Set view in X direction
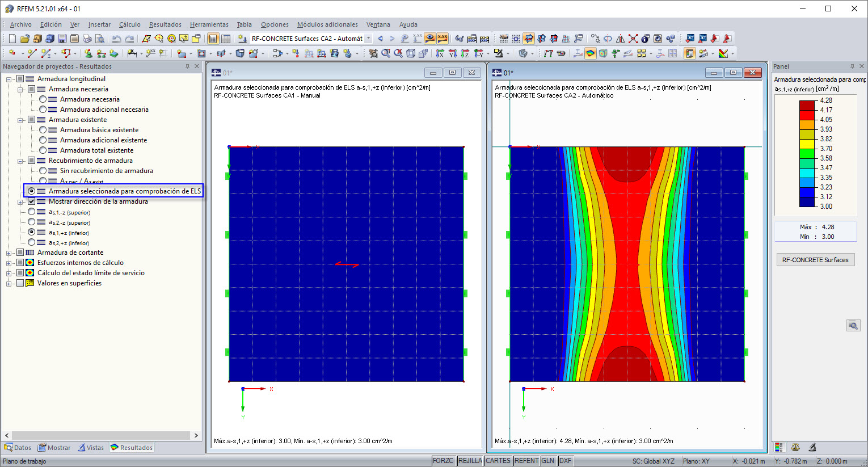The image size is (868, 467). (440, 53)
